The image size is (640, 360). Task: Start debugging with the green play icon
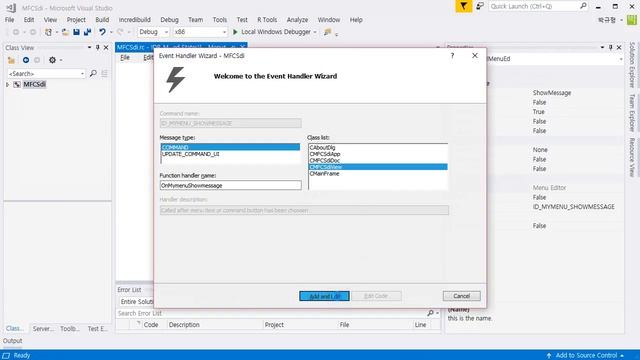coord(235,32)
